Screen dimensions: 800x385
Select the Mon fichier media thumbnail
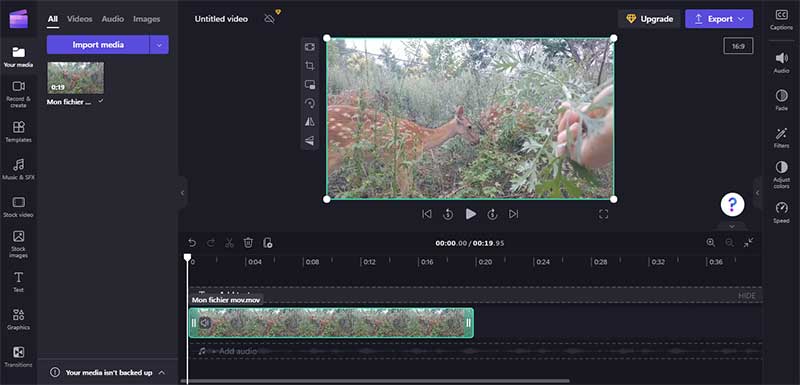[76, 78]
